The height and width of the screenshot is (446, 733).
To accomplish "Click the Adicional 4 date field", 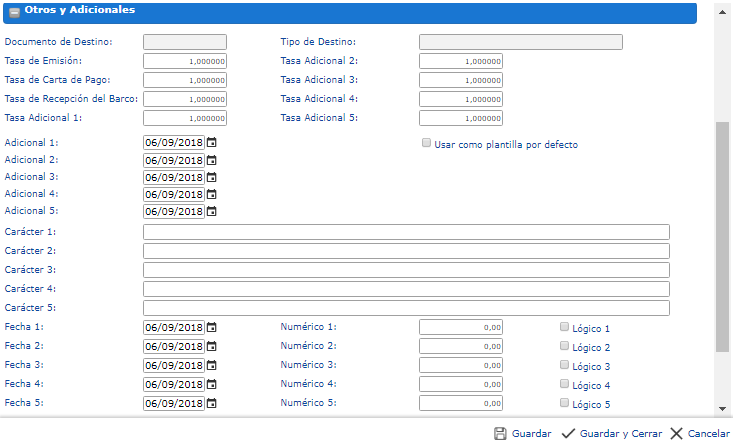I will pos(174,194).
